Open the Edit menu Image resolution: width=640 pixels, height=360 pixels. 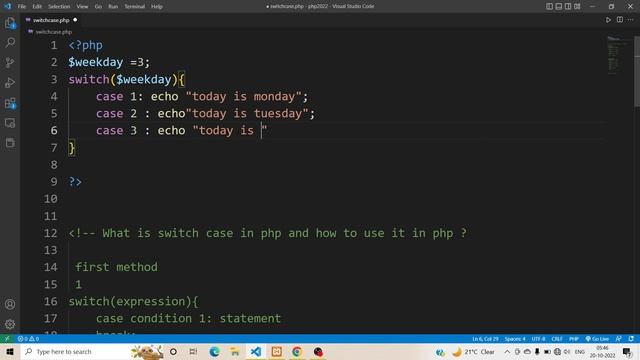coord(37,7)
